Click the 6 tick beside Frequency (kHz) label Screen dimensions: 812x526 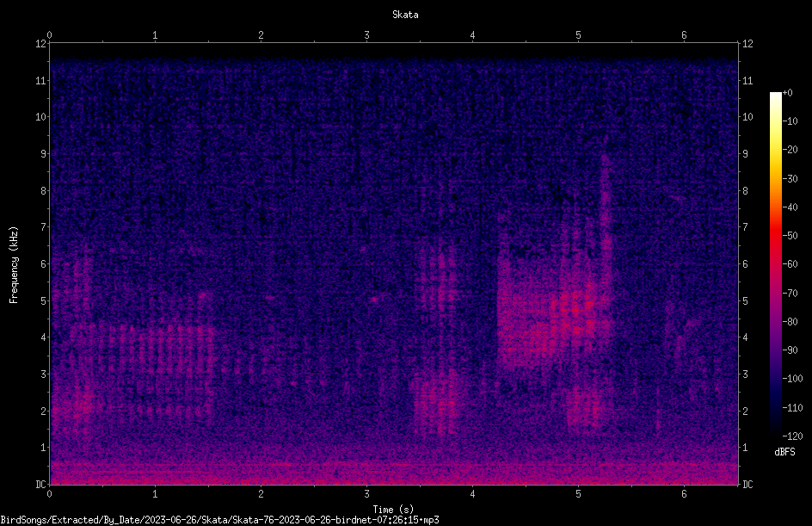click(44, 264)
